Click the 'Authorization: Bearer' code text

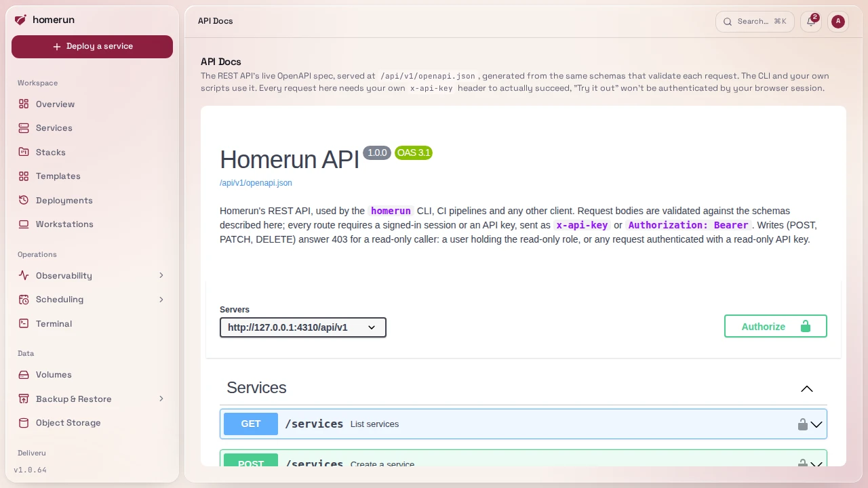pos(688,225)
